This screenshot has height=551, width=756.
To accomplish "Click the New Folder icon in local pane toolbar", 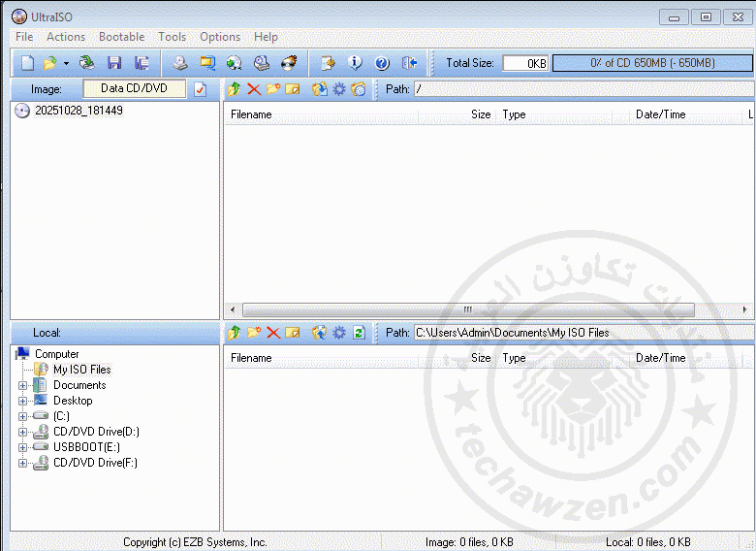I will (x=254, y=333).
